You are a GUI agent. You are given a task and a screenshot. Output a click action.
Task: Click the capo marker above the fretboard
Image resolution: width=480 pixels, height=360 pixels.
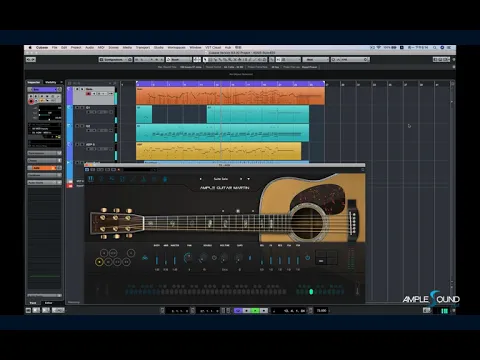point(238,211)
